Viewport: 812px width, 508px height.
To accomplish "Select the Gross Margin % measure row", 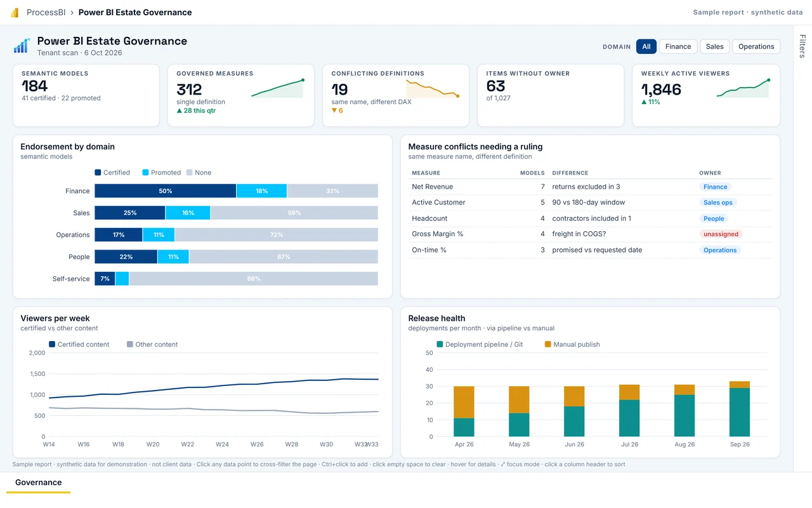I will click(590, 234).
